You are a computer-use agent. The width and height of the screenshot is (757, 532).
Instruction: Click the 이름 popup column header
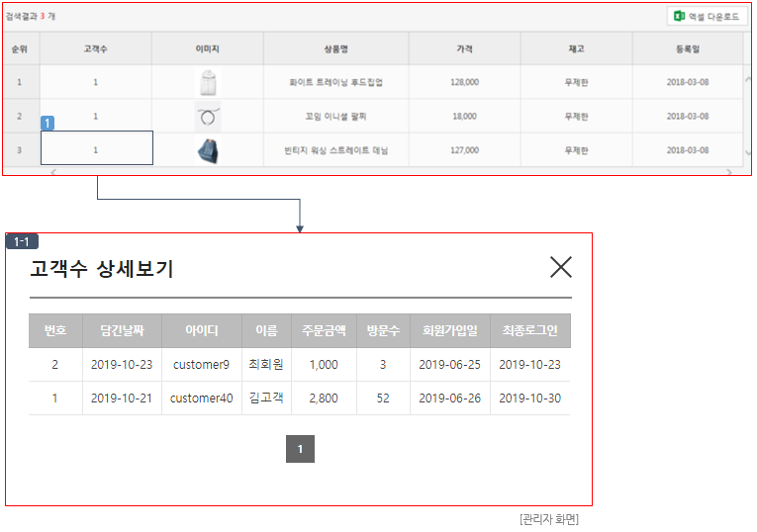[x=266, y=330]
